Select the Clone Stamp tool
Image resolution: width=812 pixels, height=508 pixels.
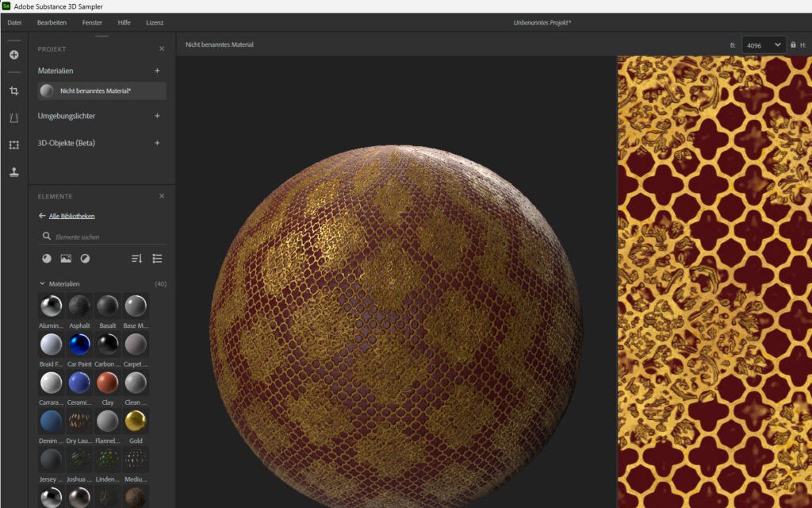click(x=14, y=172)
